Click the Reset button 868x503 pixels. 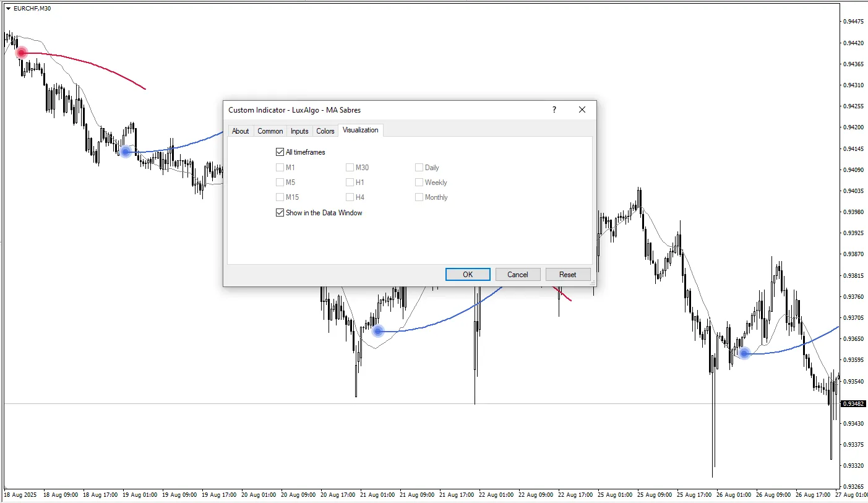(x=568, y=275)
